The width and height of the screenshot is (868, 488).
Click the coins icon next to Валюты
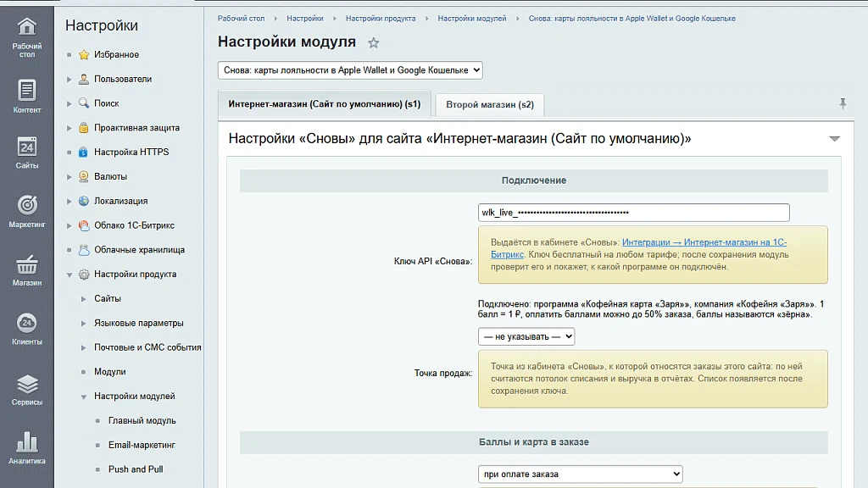[x=84, y=176]
